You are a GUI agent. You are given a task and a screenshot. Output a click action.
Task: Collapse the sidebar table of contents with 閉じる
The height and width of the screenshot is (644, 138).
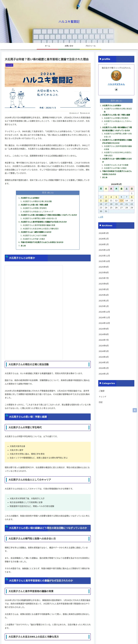pos(119,101)
